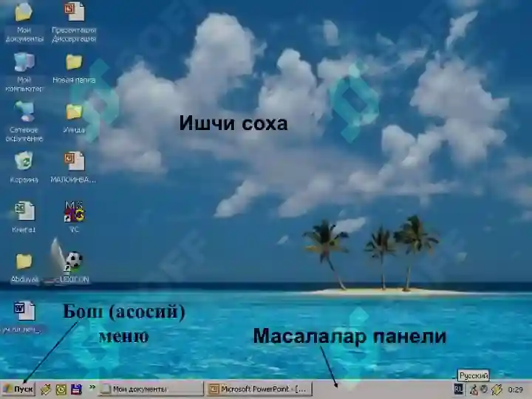
Task: Click the 0:29 system clock
Action: 516,390
